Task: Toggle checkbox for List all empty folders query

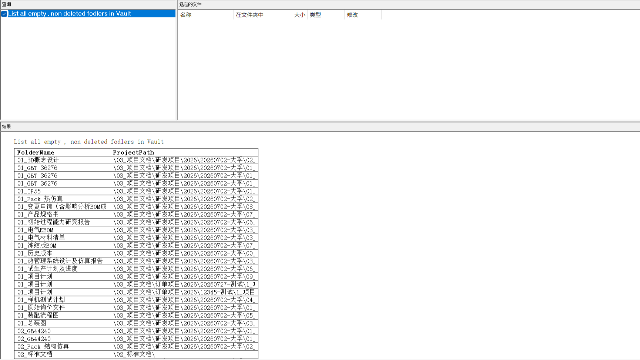Action: (x=4, y=13)
